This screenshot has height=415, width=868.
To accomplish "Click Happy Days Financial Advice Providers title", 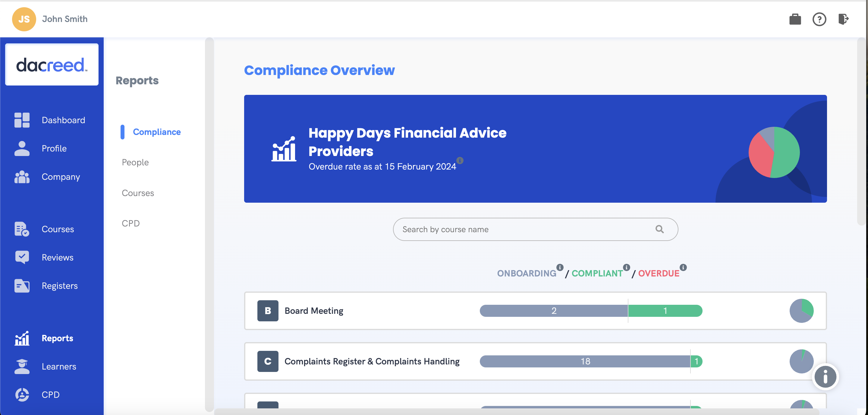I will 407,142.
